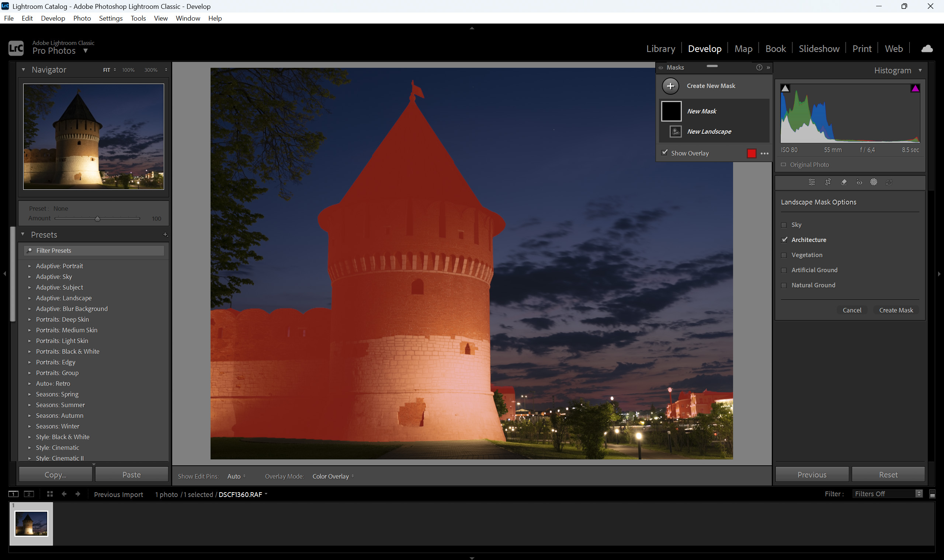The width and height of the screenshot is (944, 560).
Task: Enable the Sky checkbox
Action: point(784,225)
